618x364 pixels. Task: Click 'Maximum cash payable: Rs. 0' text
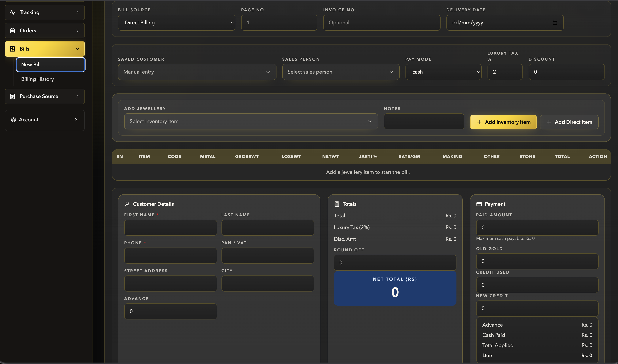505,239
